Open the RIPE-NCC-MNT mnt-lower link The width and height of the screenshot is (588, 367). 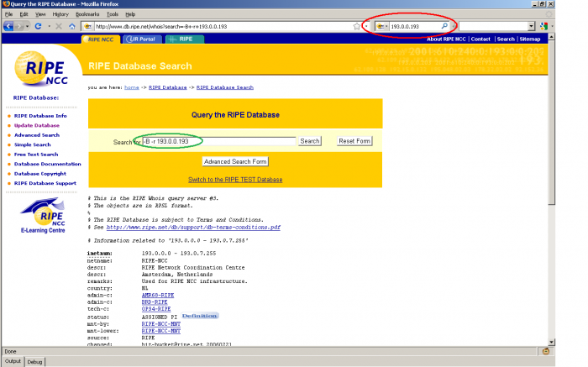tap(161, 331)
